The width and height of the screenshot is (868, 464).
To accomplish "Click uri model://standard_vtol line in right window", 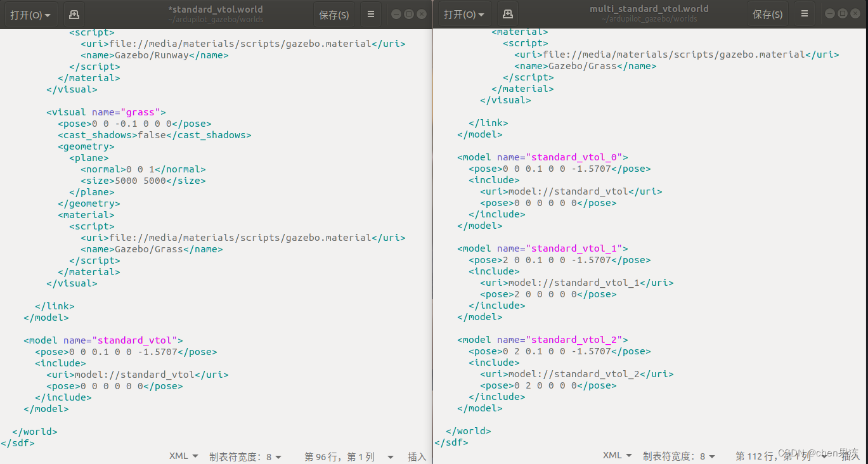I will 571,191.
